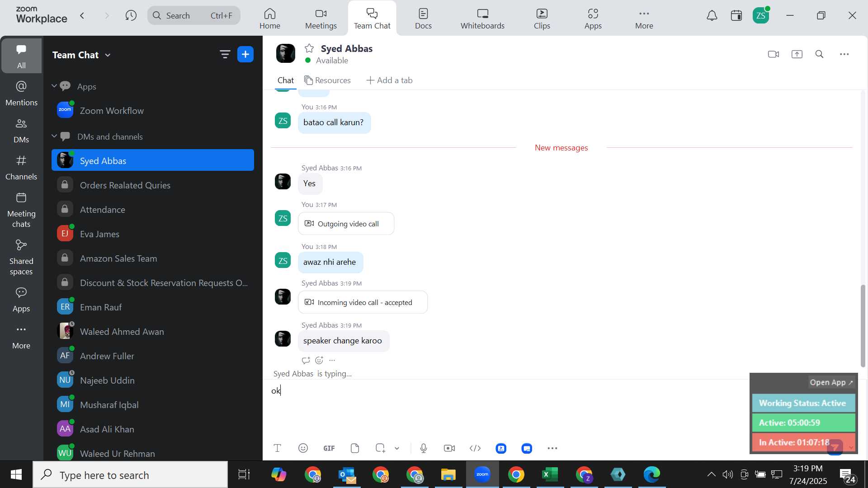Insert a code snippet

[x=475, y=448]
